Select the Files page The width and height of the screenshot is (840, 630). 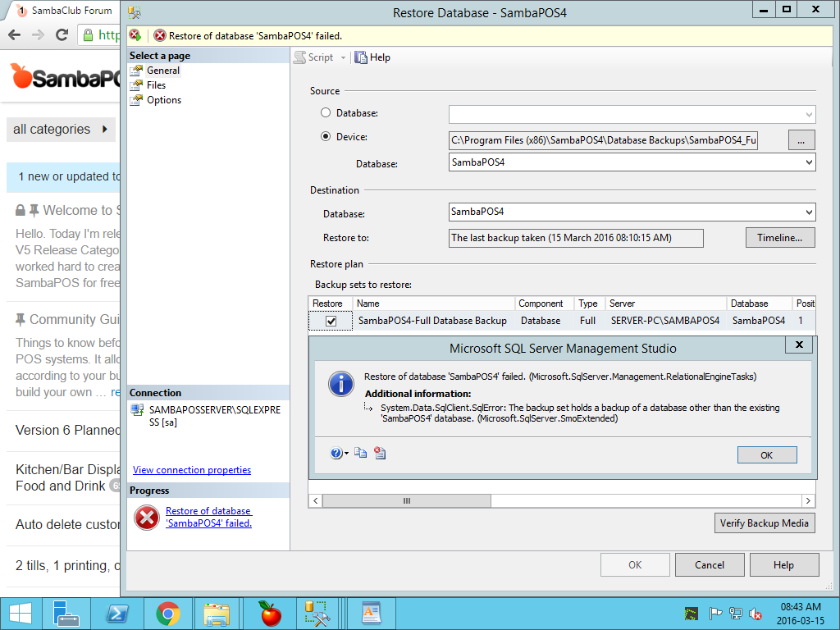coord(156,85)
